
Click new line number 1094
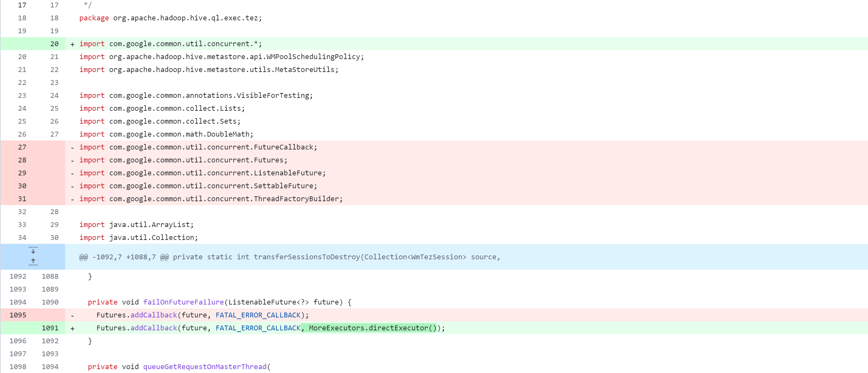coord(50,367)
